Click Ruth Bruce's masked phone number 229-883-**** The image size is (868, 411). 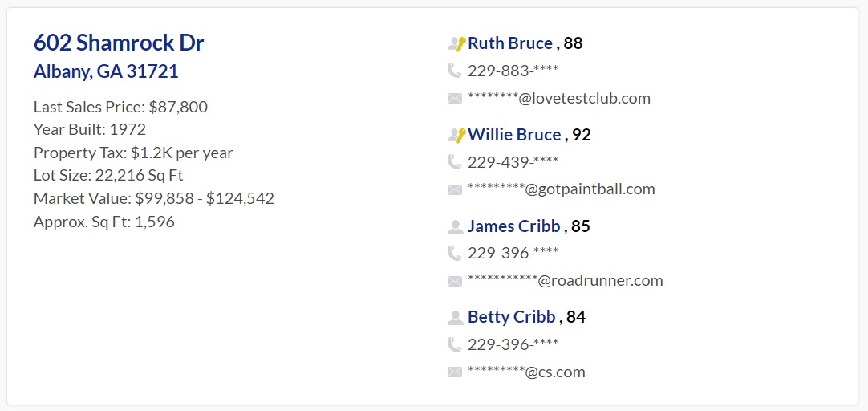click(x=513, y=71)
